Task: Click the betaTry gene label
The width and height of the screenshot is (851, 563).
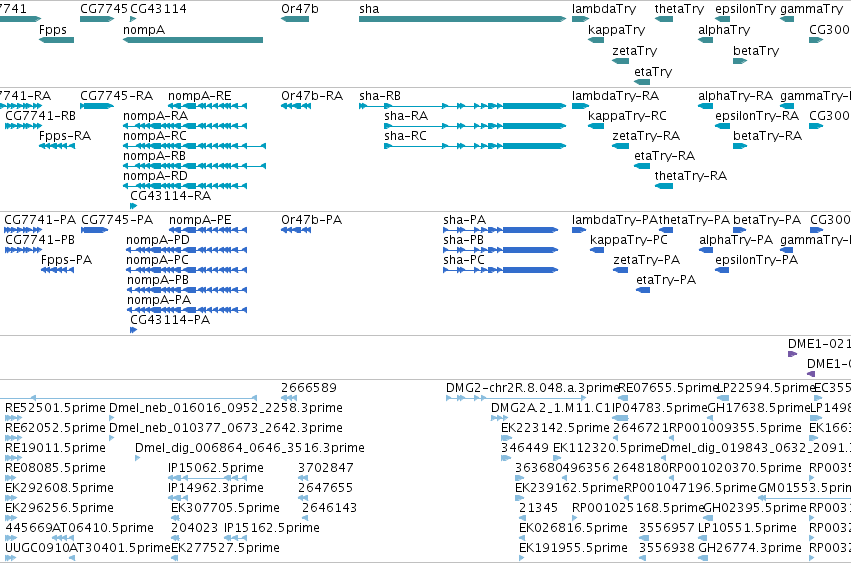Action: click(x=756, y=50)
